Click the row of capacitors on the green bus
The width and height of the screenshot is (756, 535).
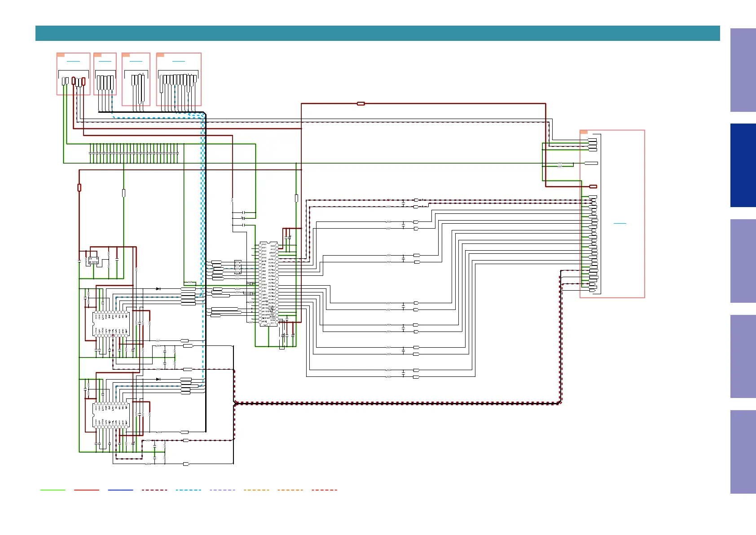pos(134,154)
